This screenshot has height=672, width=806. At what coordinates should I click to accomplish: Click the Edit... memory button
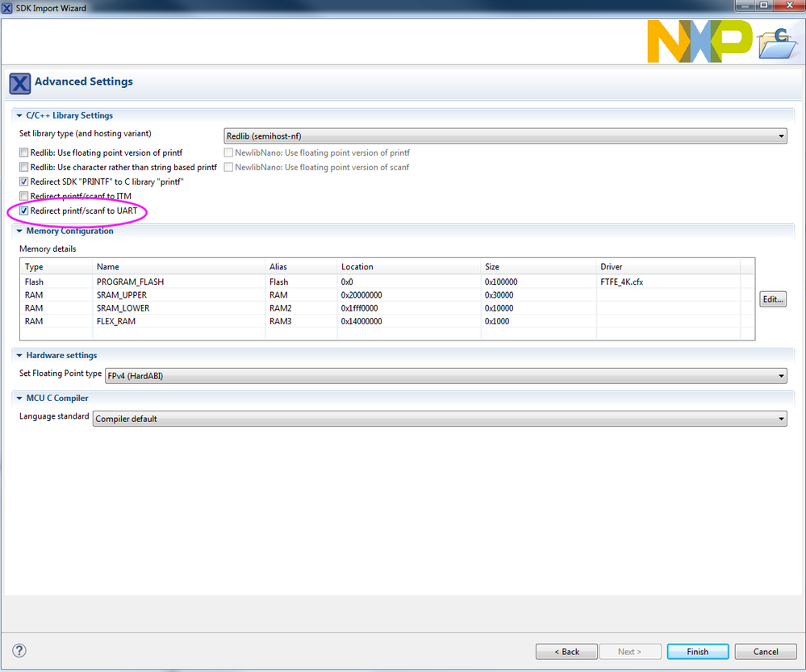click(773, 299)
